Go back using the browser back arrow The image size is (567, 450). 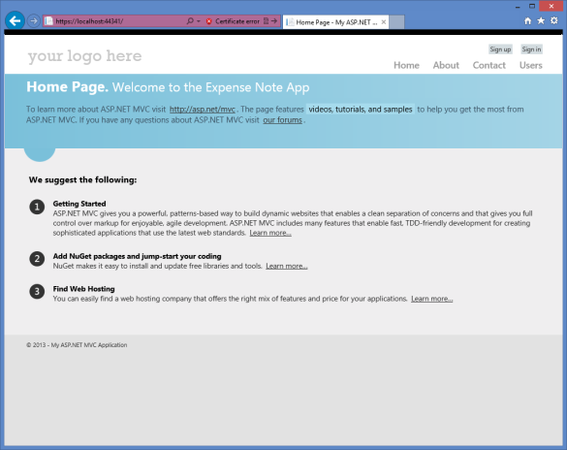point(15,21)
